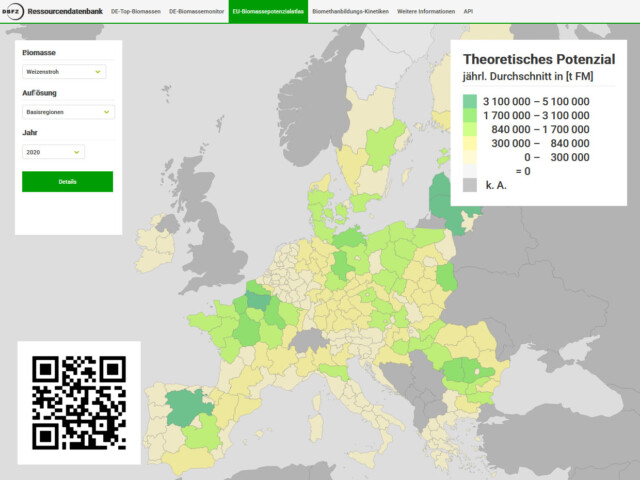The height and width of the screenshot is (480, 640).
Task: Click the QR code image
Action: 79,402
